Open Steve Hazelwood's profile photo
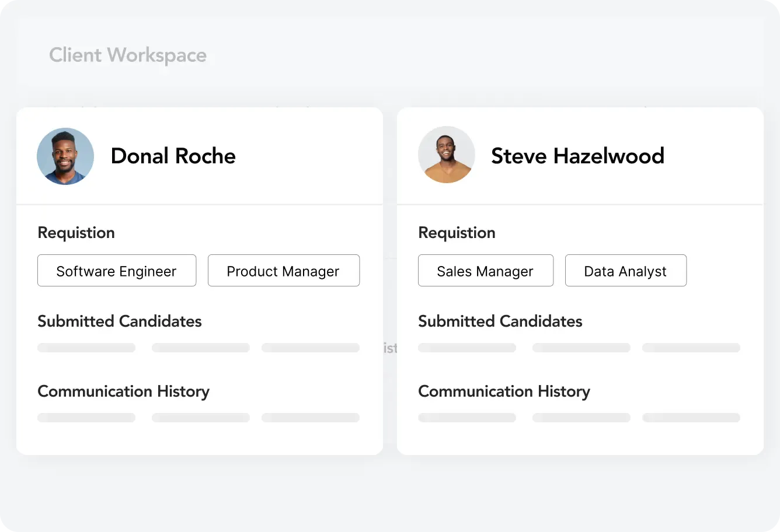The width and height of the screenshot is (780, 532). (447, 155)
